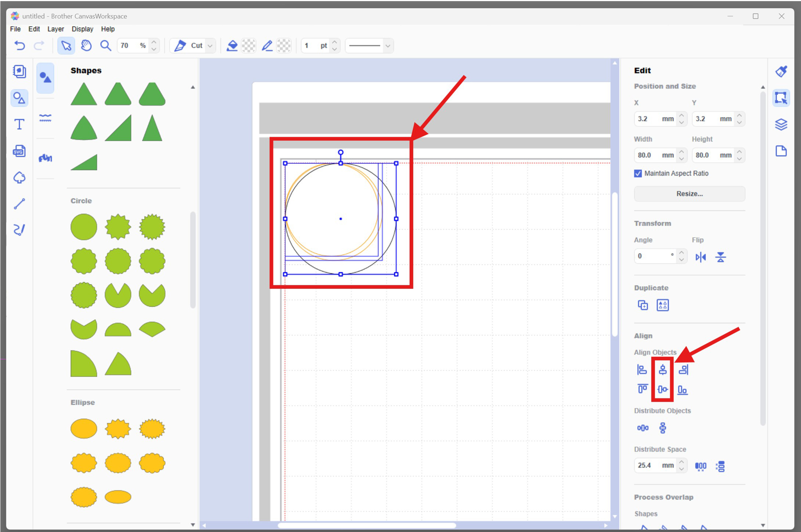Align objects to horizontal center
The height and width of the screenshot is (532, 801).
tap(662, 370)
